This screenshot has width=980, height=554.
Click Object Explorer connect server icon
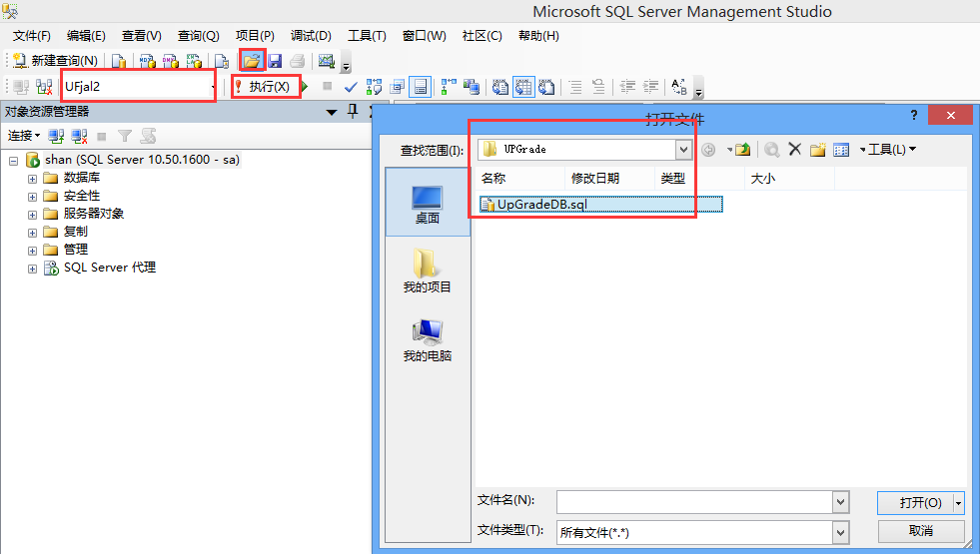point(56,136)
